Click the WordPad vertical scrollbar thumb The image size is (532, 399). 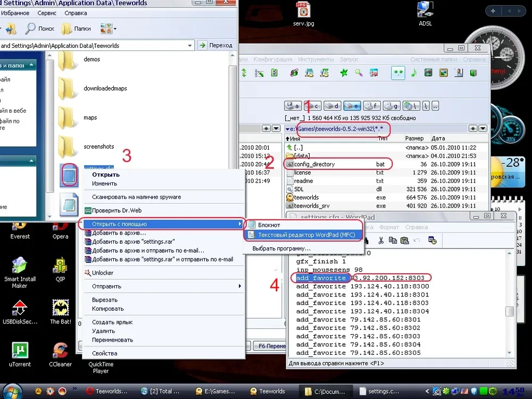click(510, 312)
